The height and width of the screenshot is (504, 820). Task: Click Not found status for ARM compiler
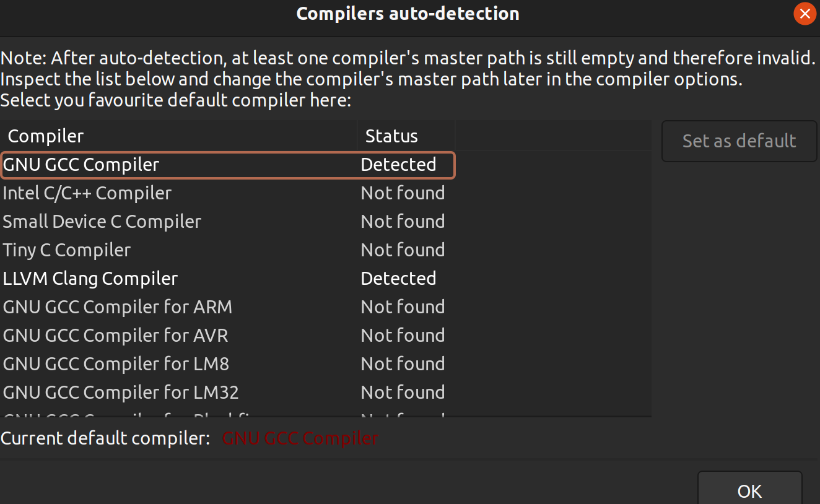point(403,307)
